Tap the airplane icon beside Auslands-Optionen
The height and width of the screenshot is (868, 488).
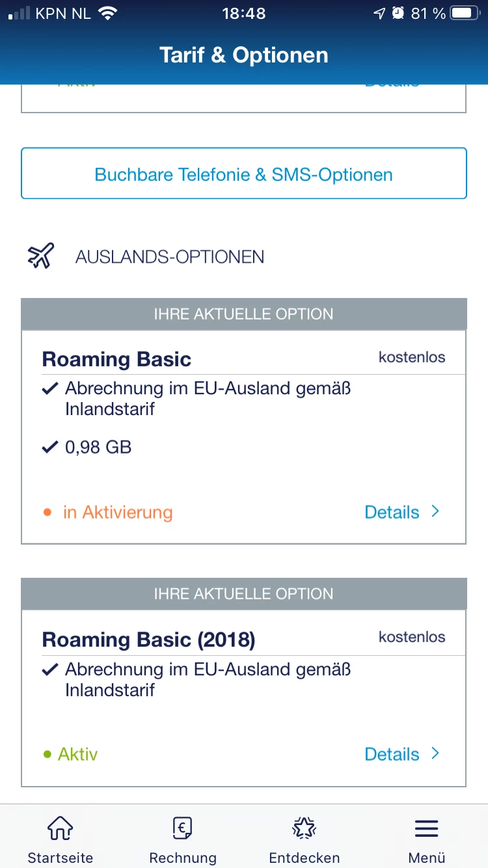coord(40,256)
